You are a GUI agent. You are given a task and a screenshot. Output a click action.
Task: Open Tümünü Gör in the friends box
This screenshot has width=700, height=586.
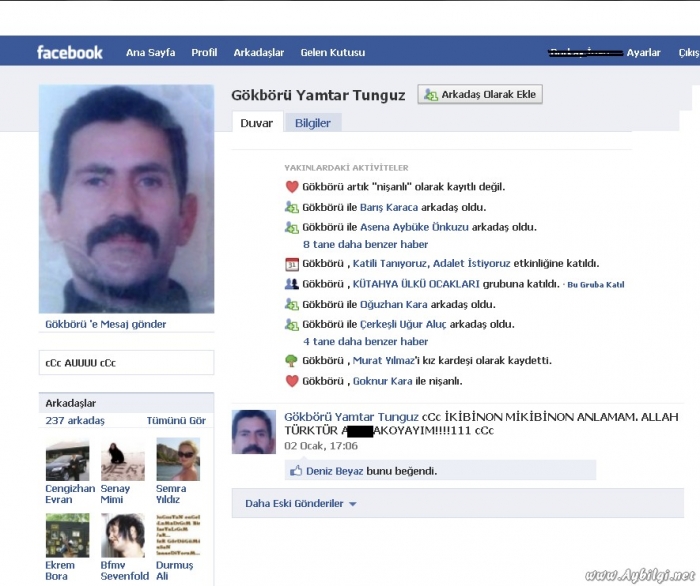click(x=176, y=421)
